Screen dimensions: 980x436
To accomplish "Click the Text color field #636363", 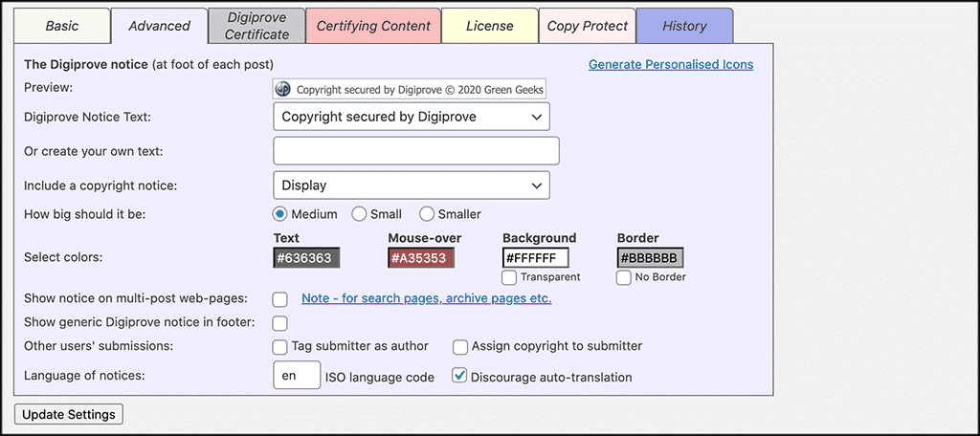I will 307,258.
